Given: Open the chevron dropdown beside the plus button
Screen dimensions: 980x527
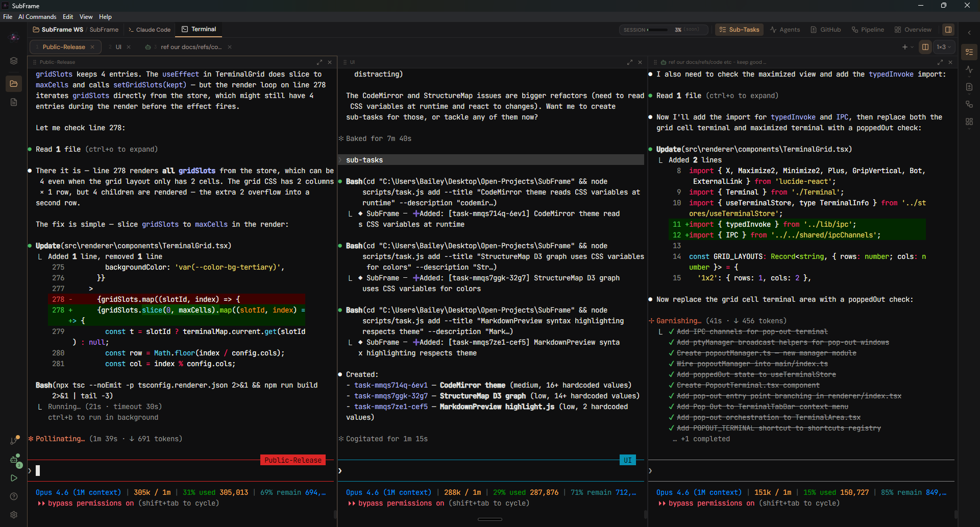Looking at the screenshot, I should tap(912, 47).
